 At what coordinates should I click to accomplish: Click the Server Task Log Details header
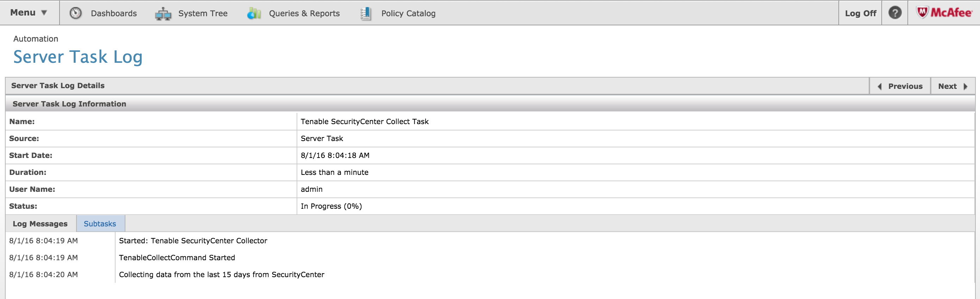[x=58, y=86]
